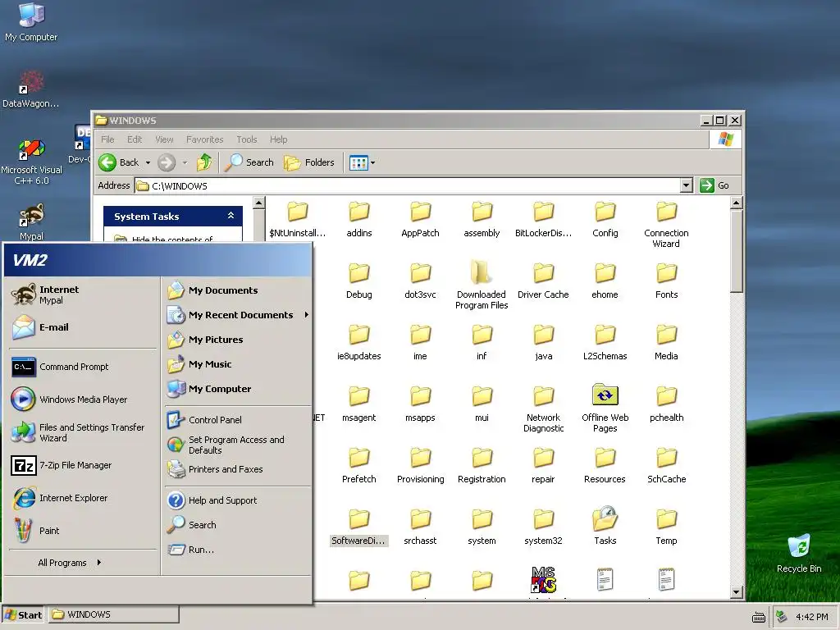Open the View menu

click(x=164, y=139)
